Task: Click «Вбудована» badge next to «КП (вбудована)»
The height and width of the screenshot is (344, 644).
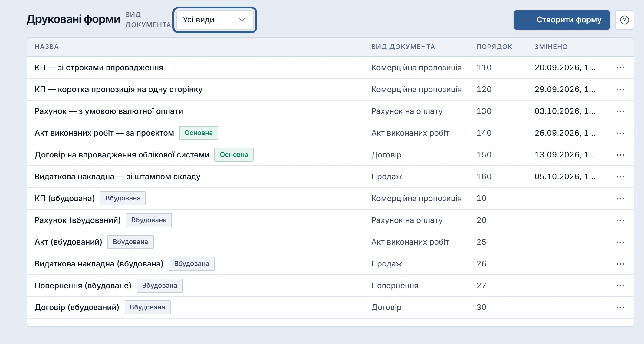Action: (x=123, y=198)
